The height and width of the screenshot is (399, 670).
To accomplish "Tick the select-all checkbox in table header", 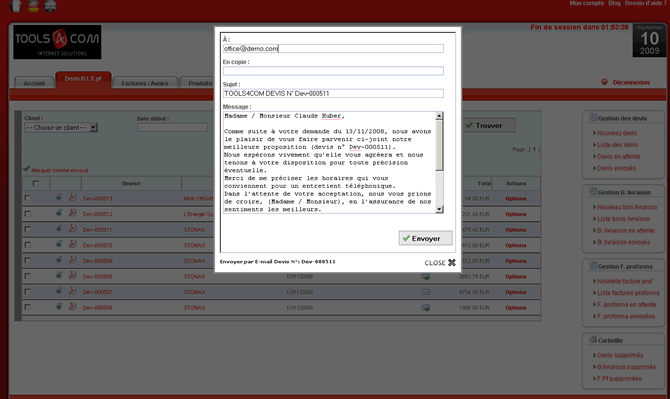I will point(36,183).
